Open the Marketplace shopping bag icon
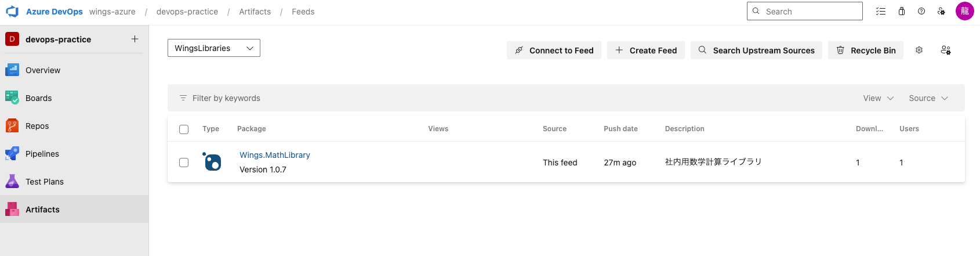Screen dimensions: 980x256 902,12
